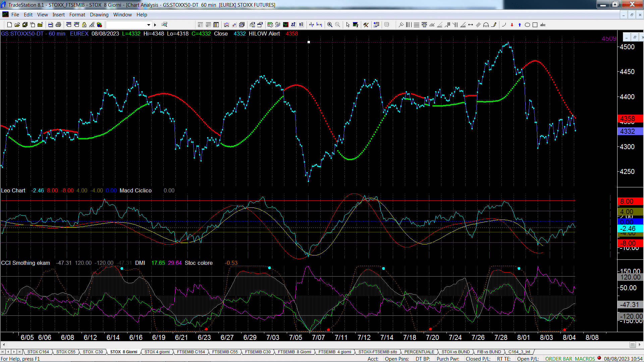Click the save all stacked documents icon

click(x=25, y=25)
